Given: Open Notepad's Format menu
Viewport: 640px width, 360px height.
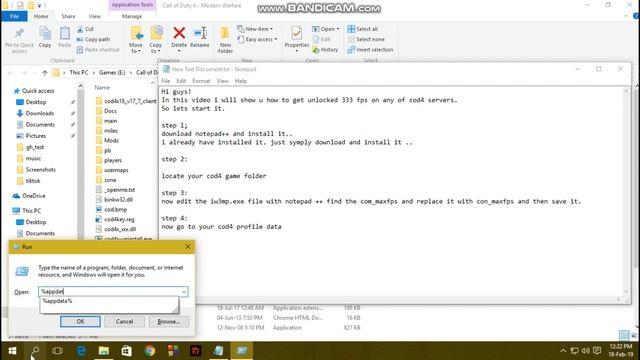Looking at the screenshot, I should click(201, 81).
